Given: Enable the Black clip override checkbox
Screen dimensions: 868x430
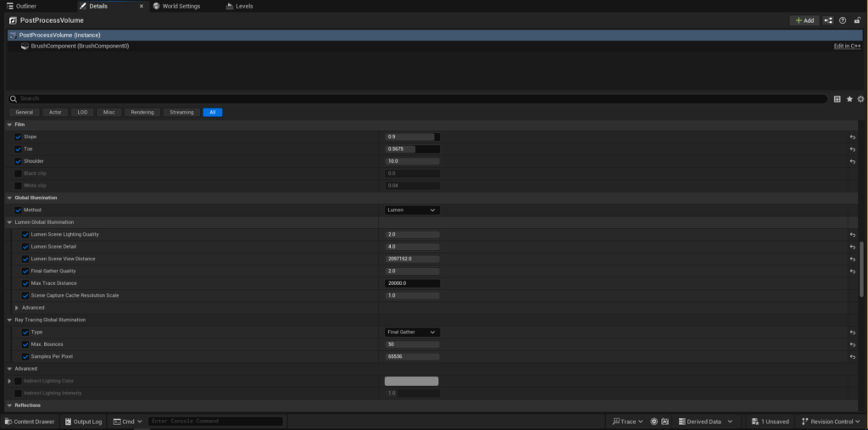Looking at the screenshot, I should click(18, 173).
